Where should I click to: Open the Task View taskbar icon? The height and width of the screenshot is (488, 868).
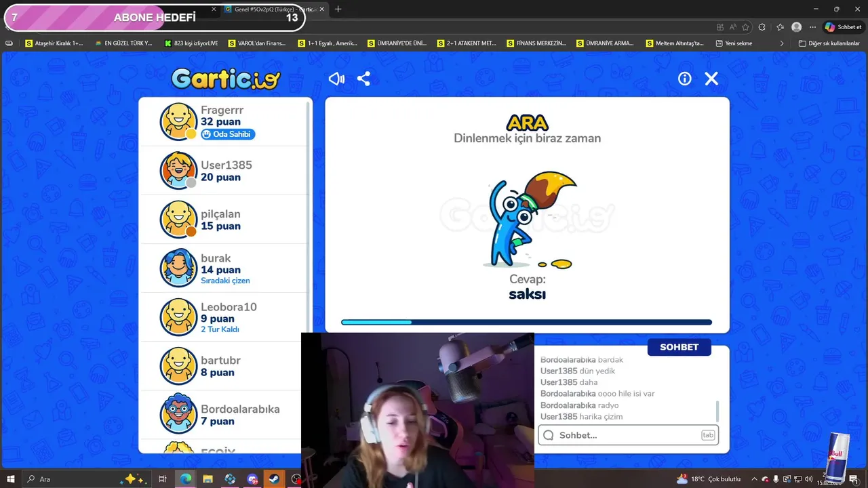click(x=163, y=479)
